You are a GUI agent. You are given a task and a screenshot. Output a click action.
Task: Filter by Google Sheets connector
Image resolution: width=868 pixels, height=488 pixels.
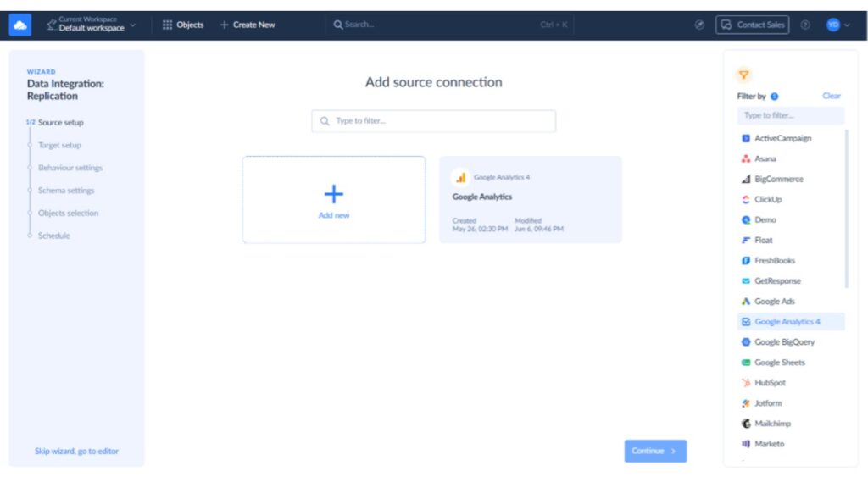tap(791, 363)
